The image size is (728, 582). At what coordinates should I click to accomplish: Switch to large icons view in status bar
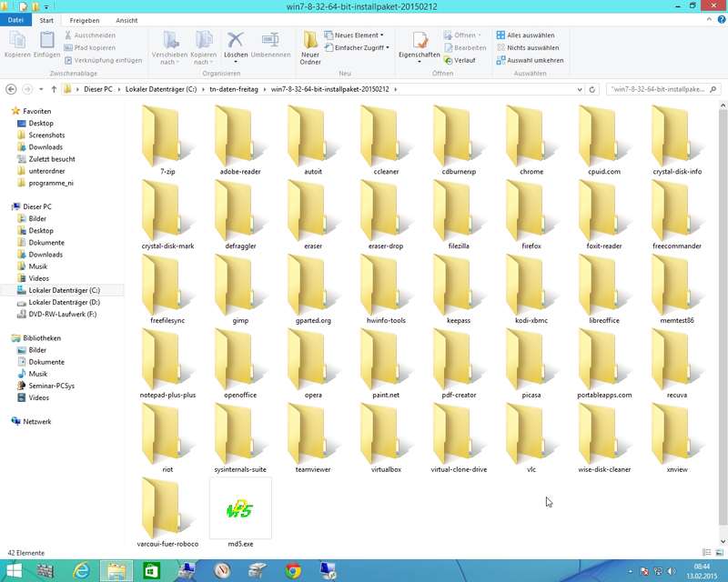(719, 552)
